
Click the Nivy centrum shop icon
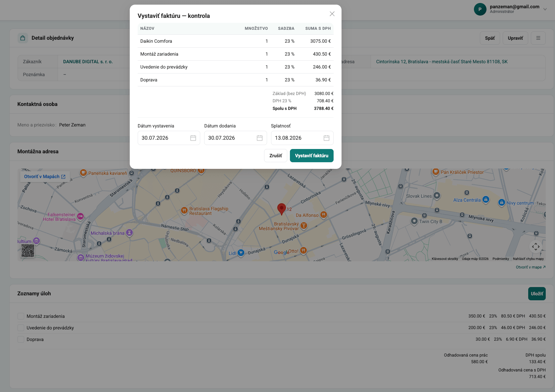pyautogui.click(x=502, y=202)
